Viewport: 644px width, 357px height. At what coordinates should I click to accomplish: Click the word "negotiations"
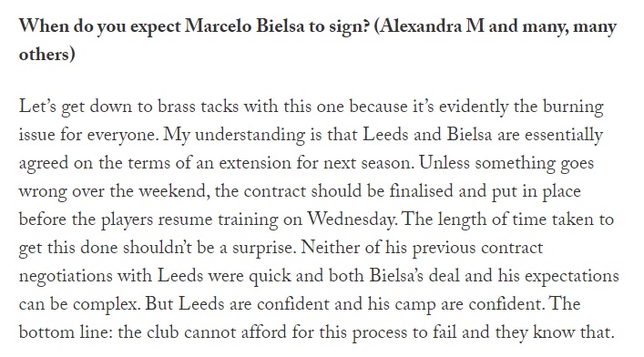coord(66,276)
